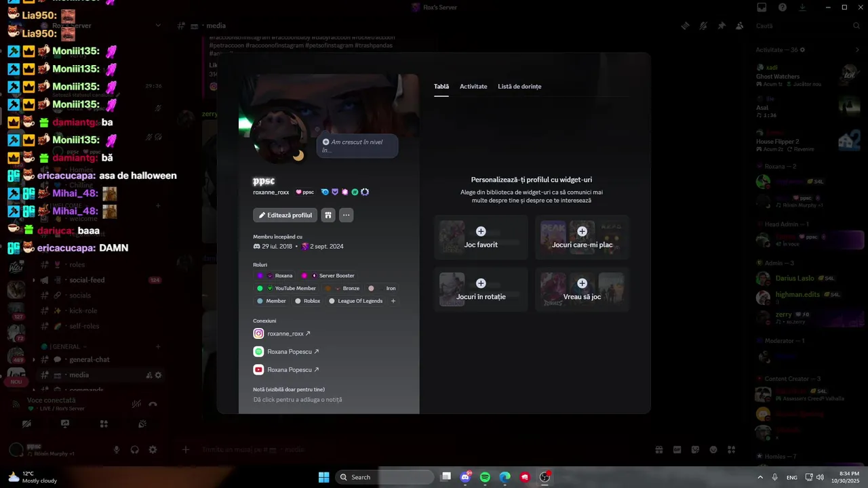Disconnect from voice with hang-up icon

(153, 404)
